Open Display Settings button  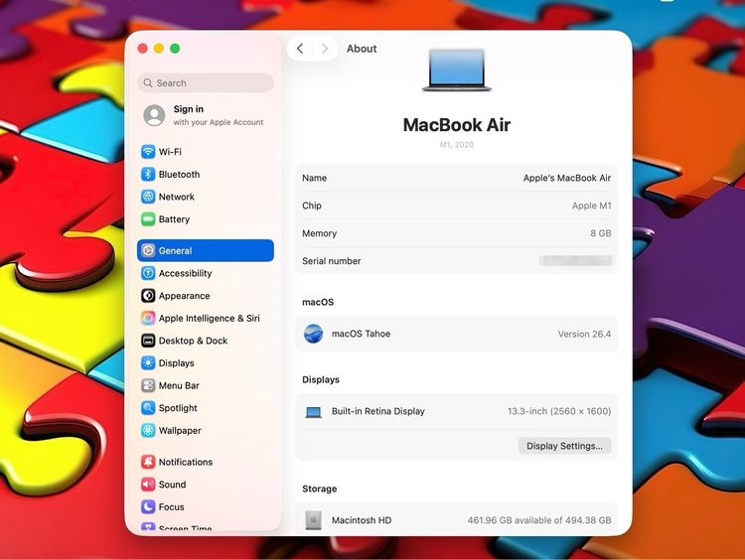click(564, 446)
